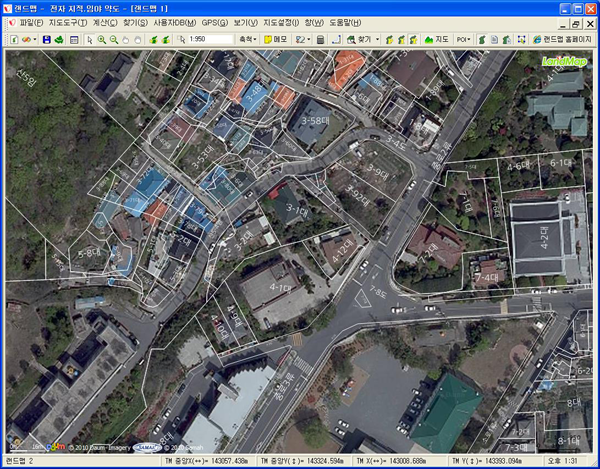Open the arrow beside the location marker icon
Screen dimensions: 600x469
[x=308, y=39]
